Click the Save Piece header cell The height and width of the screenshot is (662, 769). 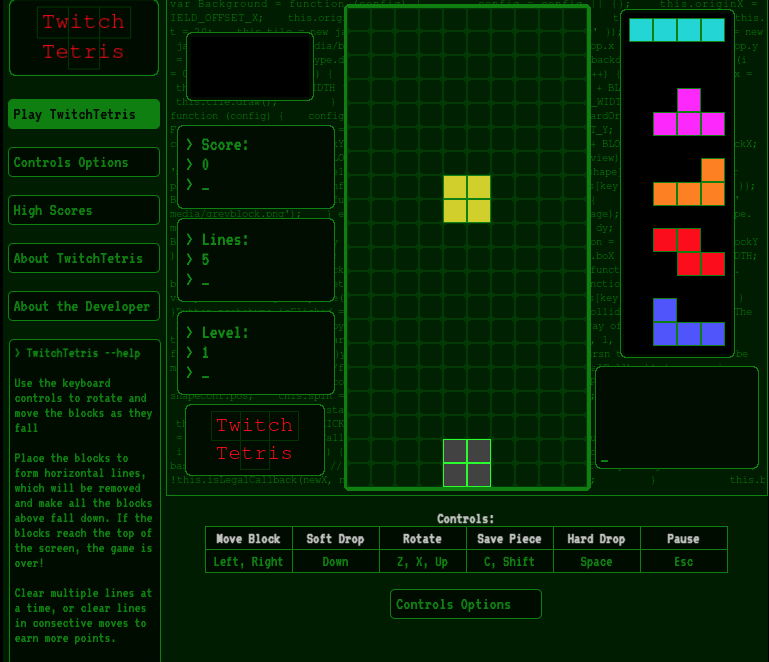510,538
